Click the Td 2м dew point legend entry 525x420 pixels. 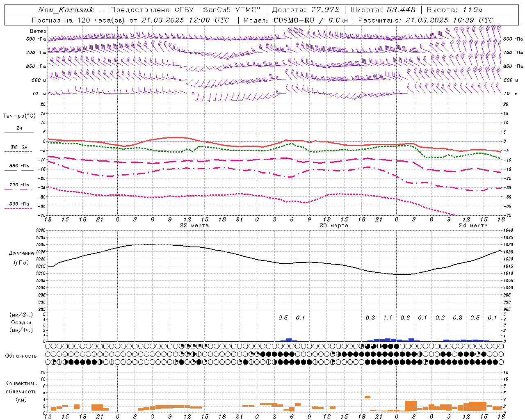(x=19, y=147)
